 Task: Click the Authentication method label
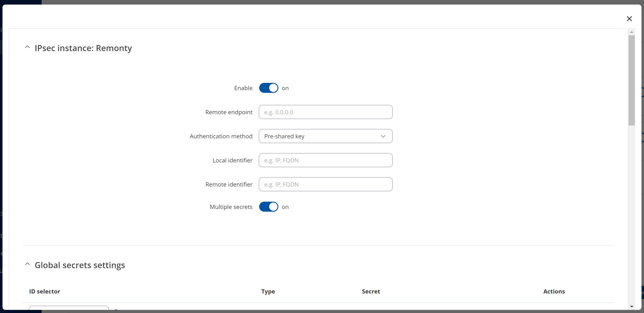click(x=221, y=136)
